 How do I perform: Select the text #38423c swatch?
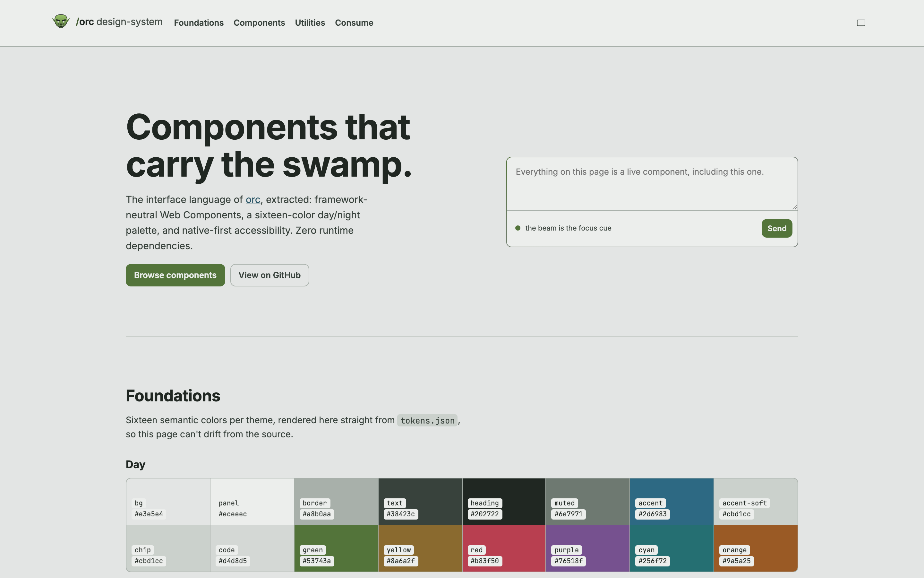coord(420,502)
